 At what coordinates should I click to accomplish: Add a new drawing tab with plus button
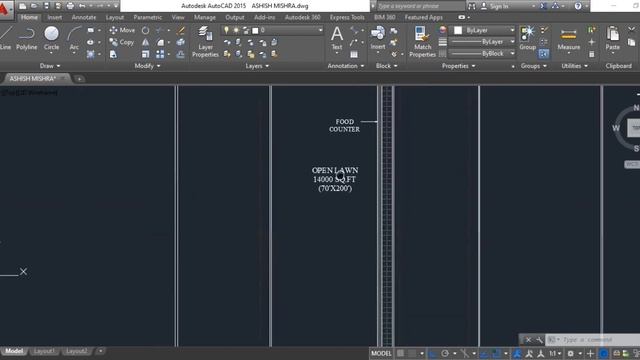[80, 79]
